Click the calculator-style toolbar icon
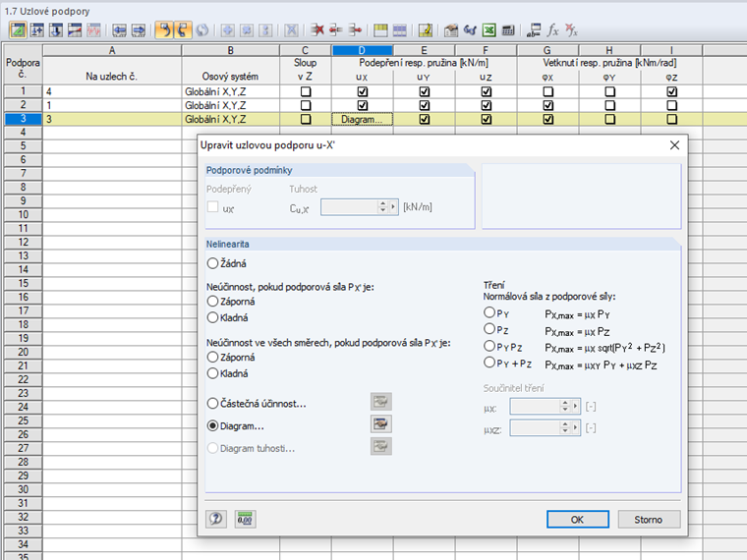747x560 pixels. point(508,30)
